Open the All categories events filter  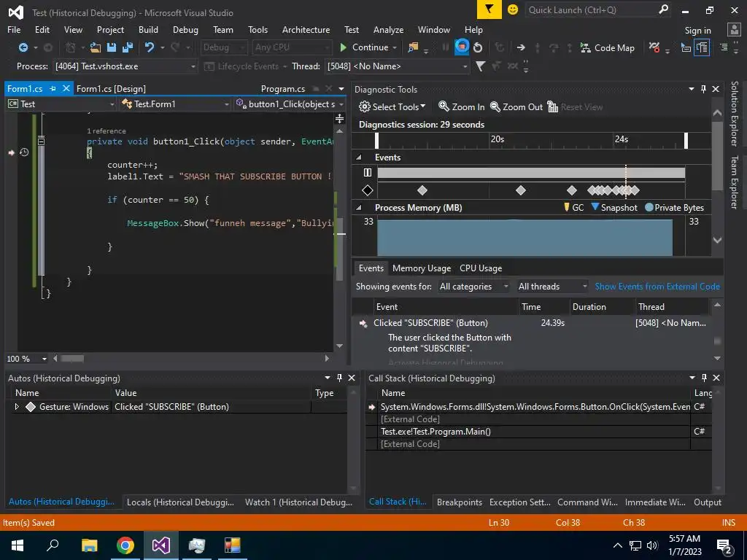click(x=473, y=286)
